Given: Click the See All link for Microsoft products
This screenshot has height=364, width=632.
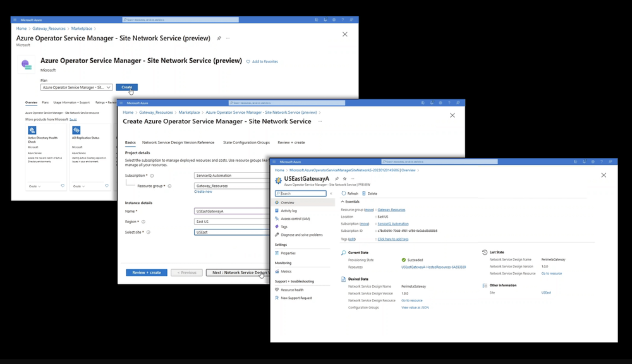Looking at the screenshot, I should 73,119.
